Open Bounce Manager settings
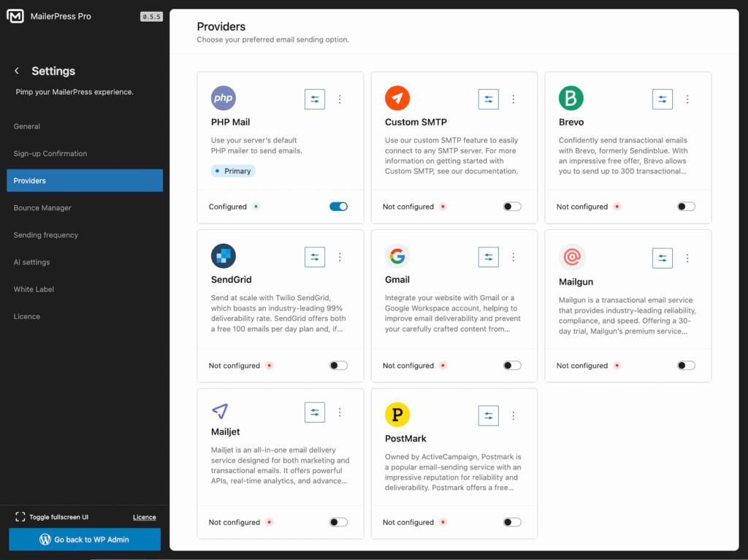The width and height of the screenshot is (748, 560). [85, 208]
